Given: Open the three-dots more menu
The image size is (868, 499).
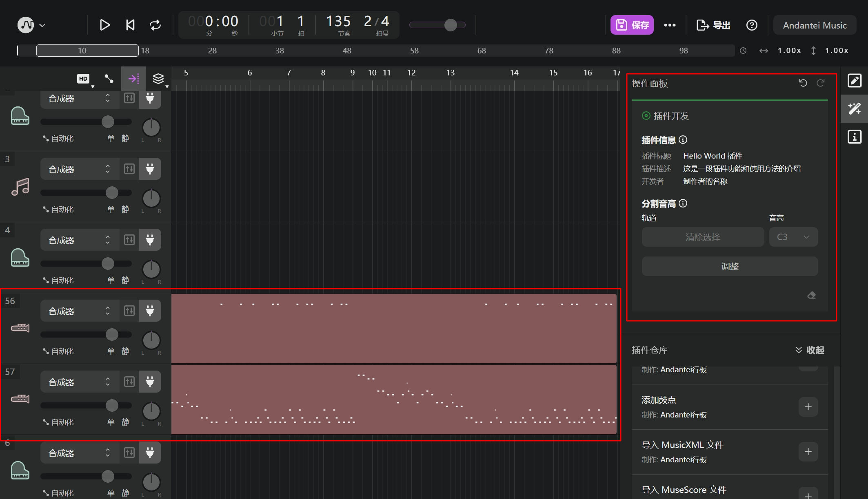Looking at the screenshot, I should pos(670,25).
